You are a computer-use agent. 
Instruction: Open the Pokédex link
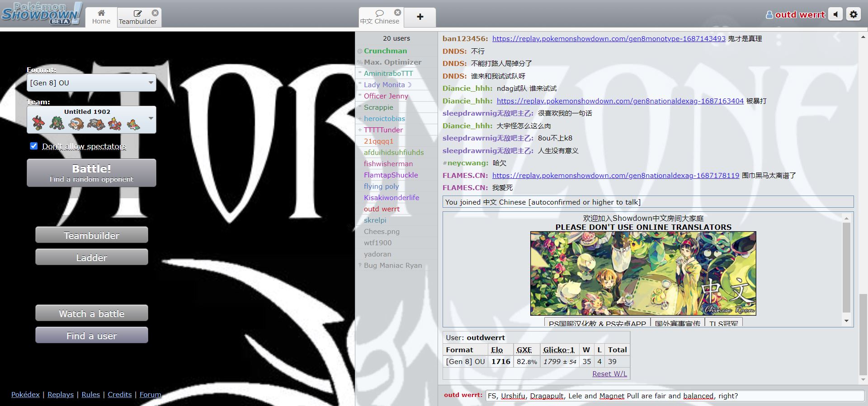[x=25, y=394]
